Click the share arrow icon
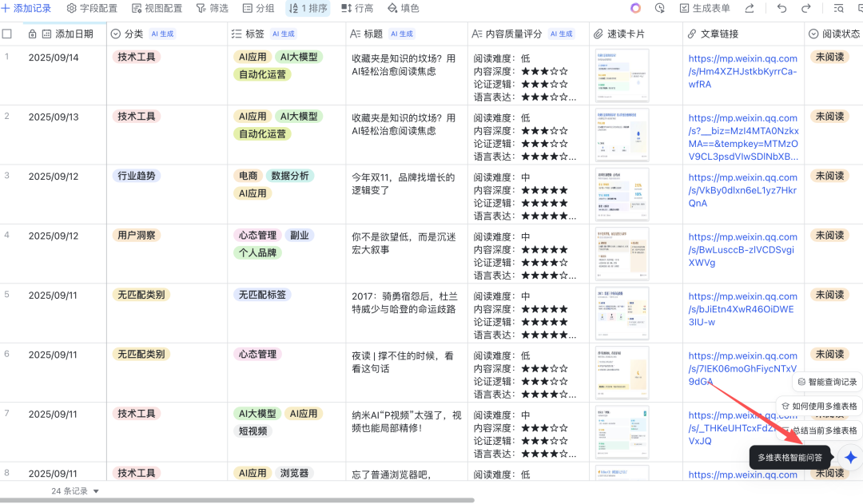This screenshot has width=863, height=504. (749, 8)
